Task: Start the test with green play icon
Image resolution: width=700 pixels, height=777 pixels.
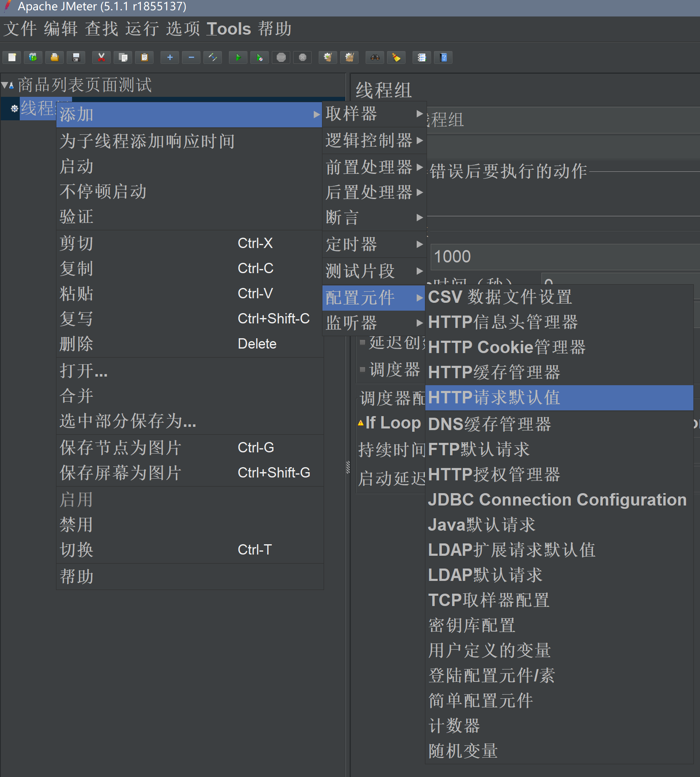Action: [238, 57]
